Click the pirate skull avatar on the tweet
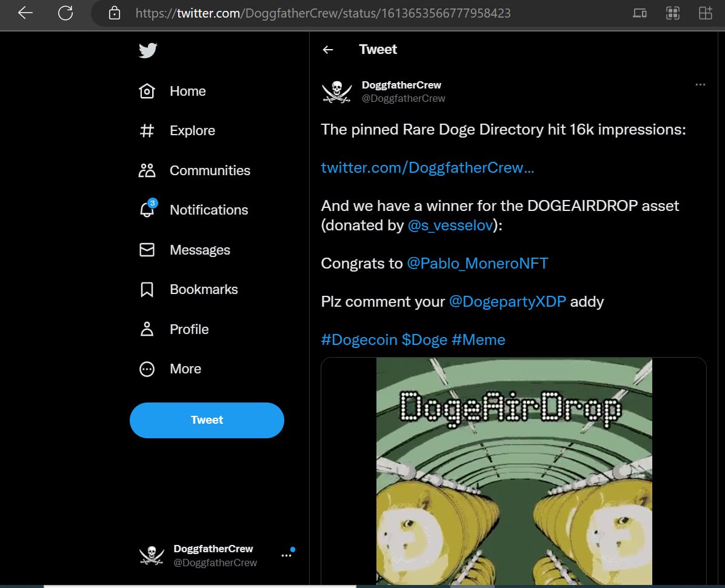The image size is (725, 588). (336, 92)
